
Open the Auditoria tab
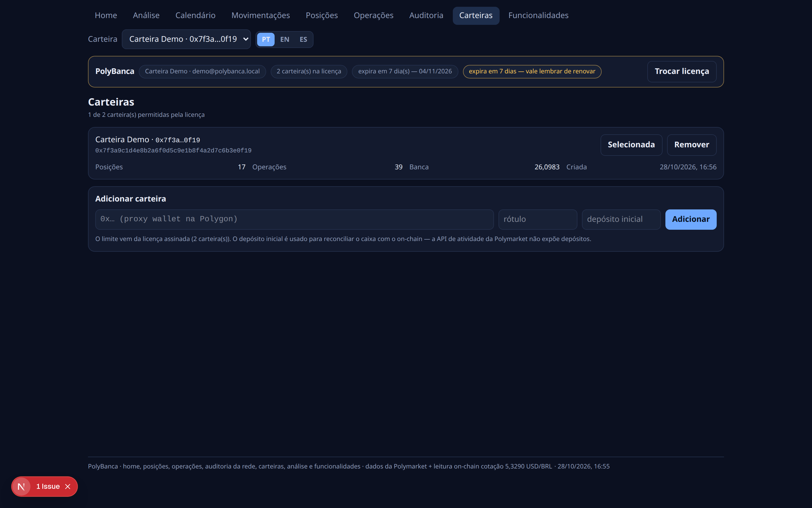pyautogui.click(x=426, y=16)
